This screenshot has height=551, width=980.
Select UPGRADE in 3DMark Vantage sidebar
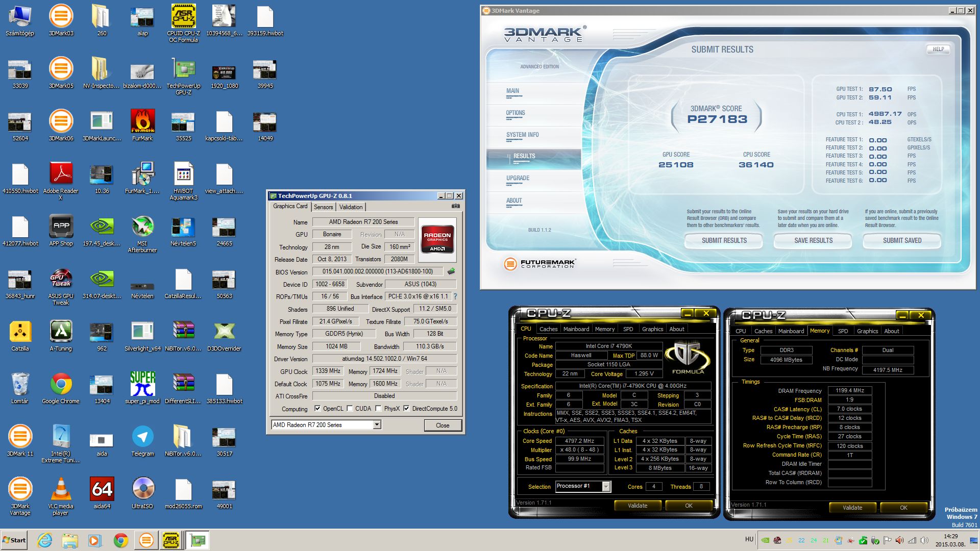(x=518, y=179)
